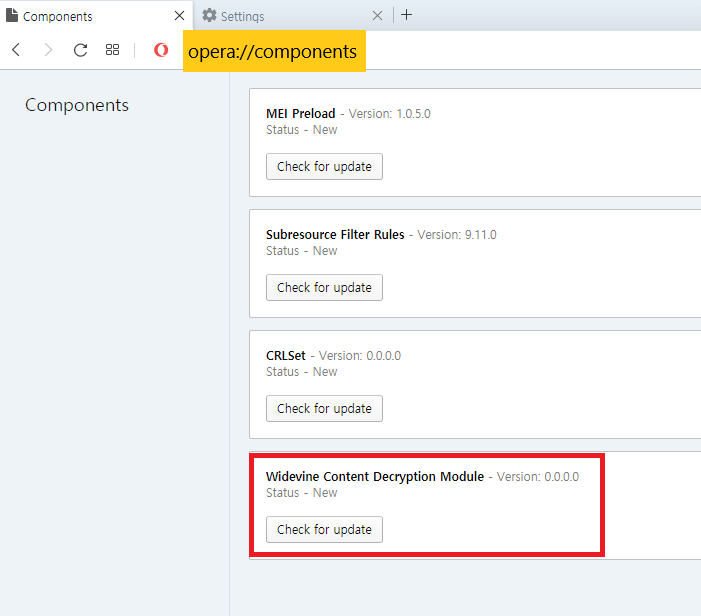The image size is (701, 616).
Task: Click the opera://components address field
Action: [x=274, y=51]
